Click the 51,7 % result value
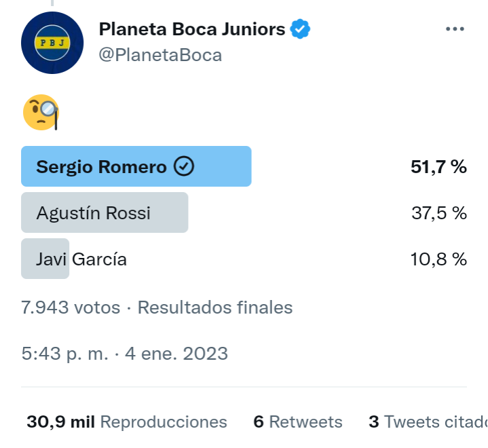 pos(438,166)
